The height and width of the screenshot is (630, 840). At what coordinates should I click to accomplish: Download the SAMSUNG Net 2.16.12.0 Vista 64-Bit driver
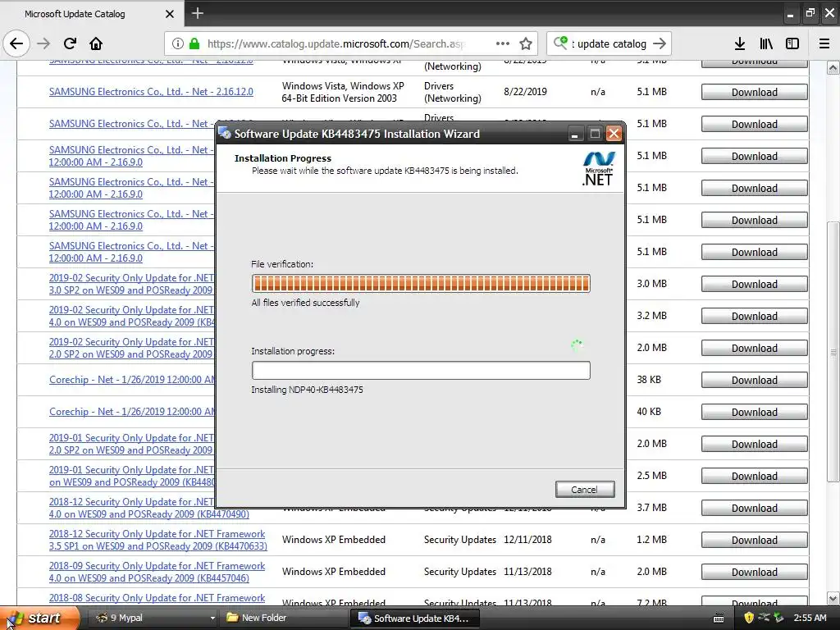pyautogui.click(x=755, y=92)
